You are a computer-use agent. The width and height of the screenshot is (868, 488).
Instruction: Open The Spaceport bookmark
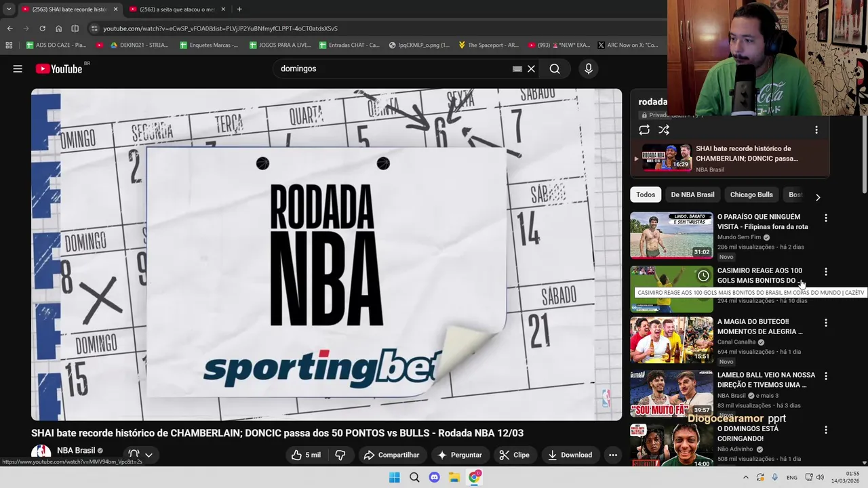(488, 45)
